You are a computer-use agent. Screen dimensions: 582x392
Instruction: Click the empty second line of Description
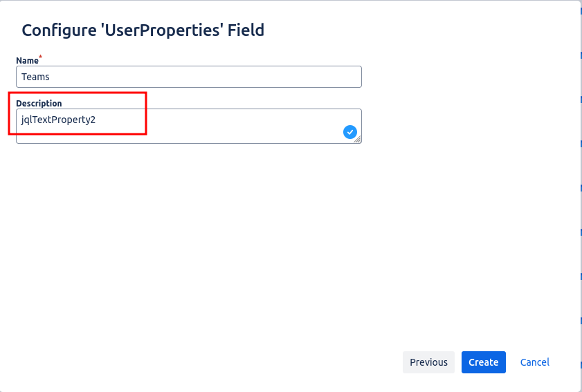pos(173,134)
